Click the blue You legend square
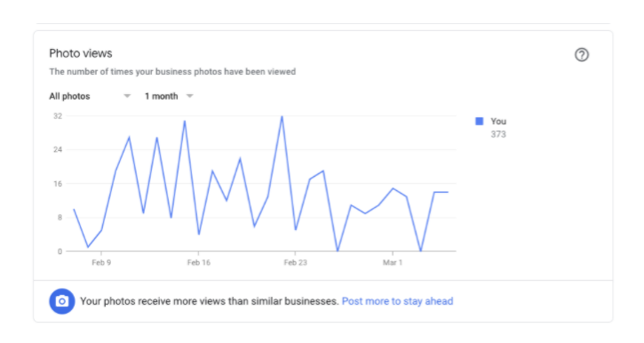Viewport: 644px width, 343px height. [x=480, y=121]
